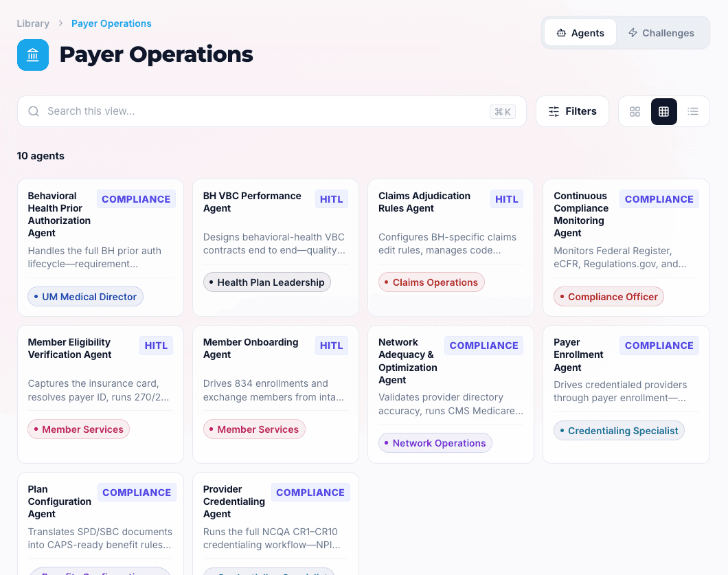728x575 pixels.
Task: Click Payer Operations breadcrumb link
Action: coord(111,23)
